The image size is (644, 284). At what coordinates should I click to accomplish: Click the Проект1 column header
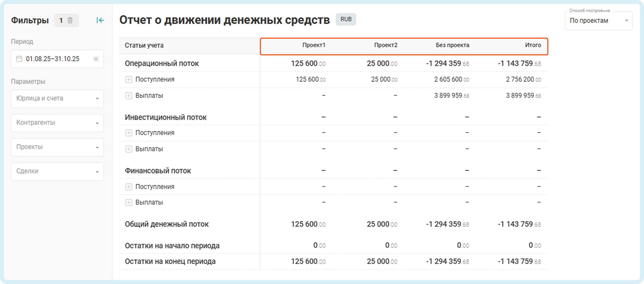point(314,45)
